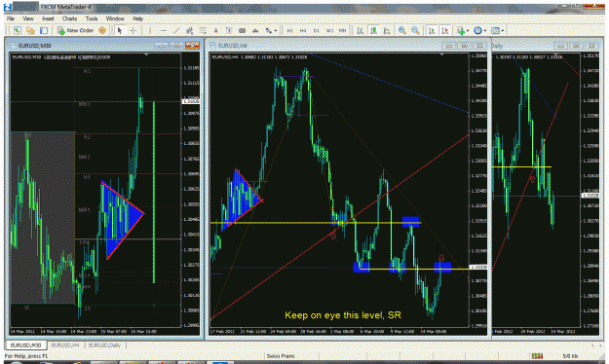
Task: Open the Charts menu
Action: pyautogui.click(x=69, y=18)
